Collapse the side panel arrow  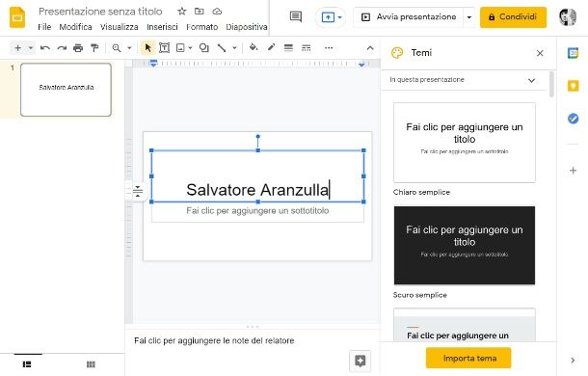click(573, 361)
